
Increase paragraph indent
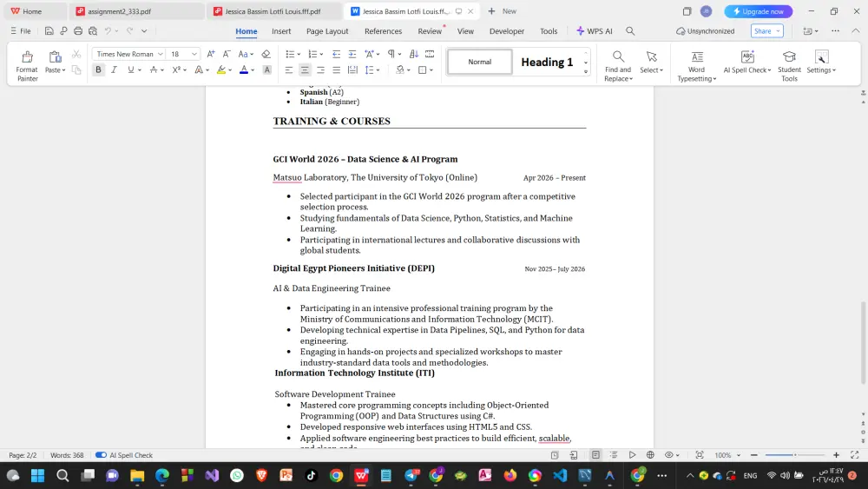(x=352, y=54)
